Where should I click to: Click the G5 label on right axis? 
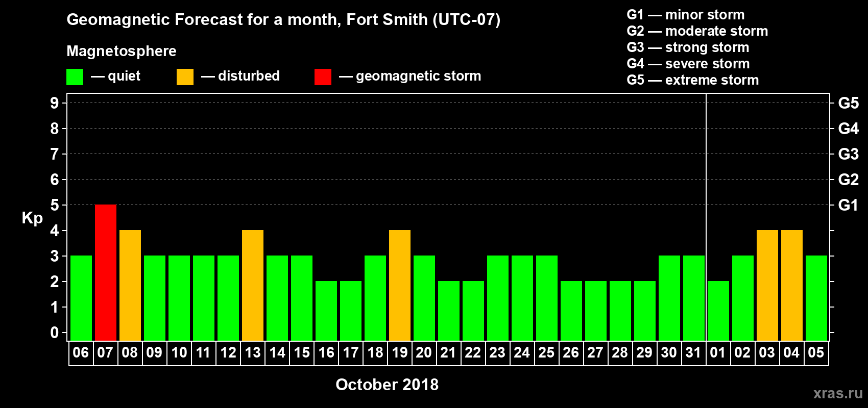coord(849,103)
